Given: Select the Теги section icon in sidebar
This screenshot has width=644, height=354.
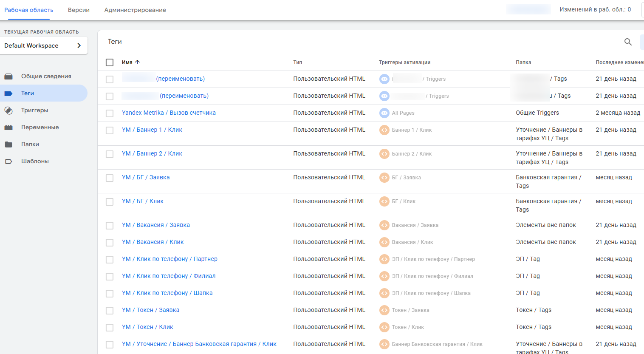Looking at the screenshot, I should [9, 93].
